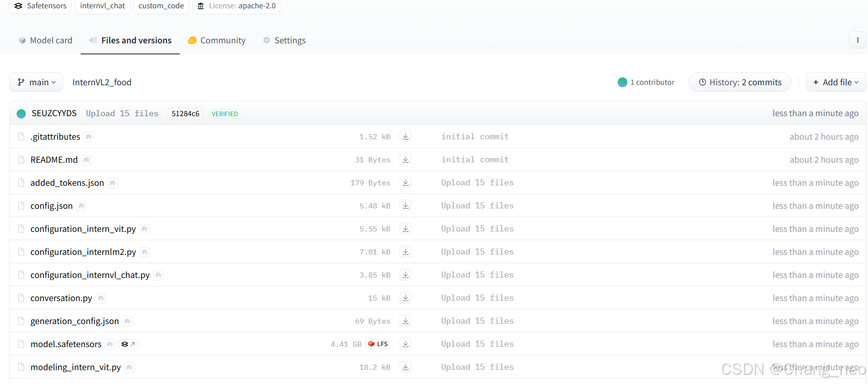Screen dimensions: 868x384
Task: Download model.safetensors via download icon
Action: pyautogui.click(x=406, y=344)
